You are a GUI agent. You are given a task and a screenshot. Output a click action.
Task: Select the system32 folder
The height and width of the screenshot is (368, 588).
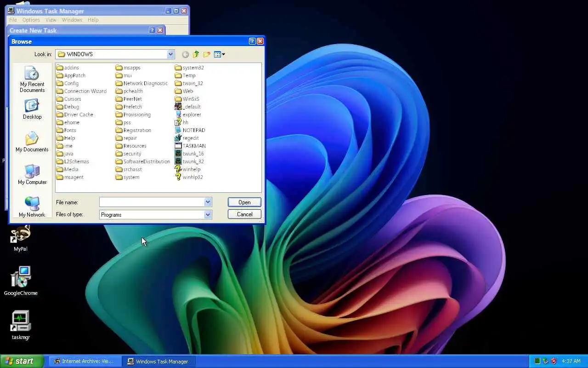189,68
